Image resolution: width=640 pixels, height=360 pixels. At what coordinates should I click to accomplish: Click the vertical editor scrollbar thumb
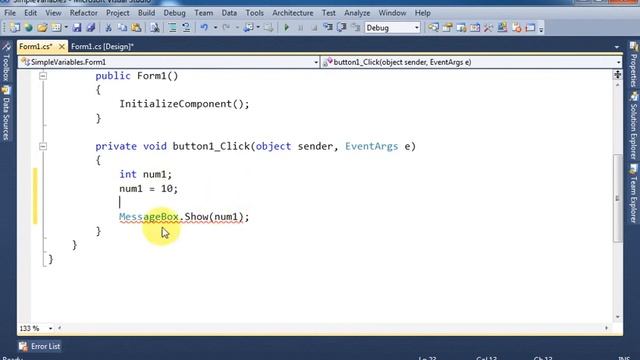[618, 198]
